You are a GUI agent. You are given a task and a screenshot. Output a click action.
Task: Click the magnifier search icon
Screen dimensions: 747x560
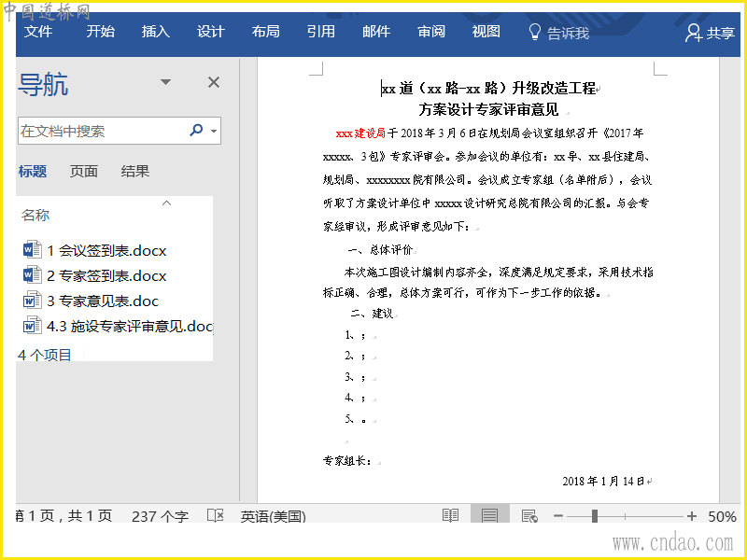pyautogui.click(x=196, y=130)
